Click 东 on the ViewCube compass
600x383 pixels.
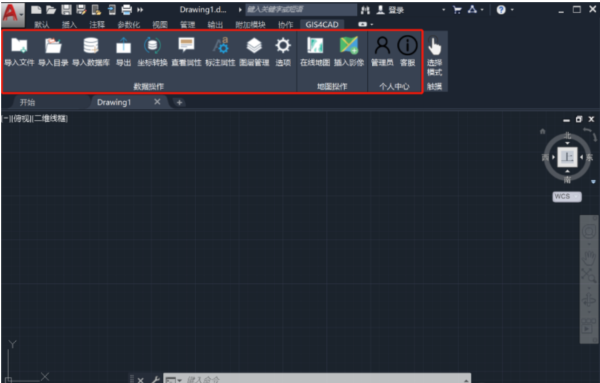[589, 157]
